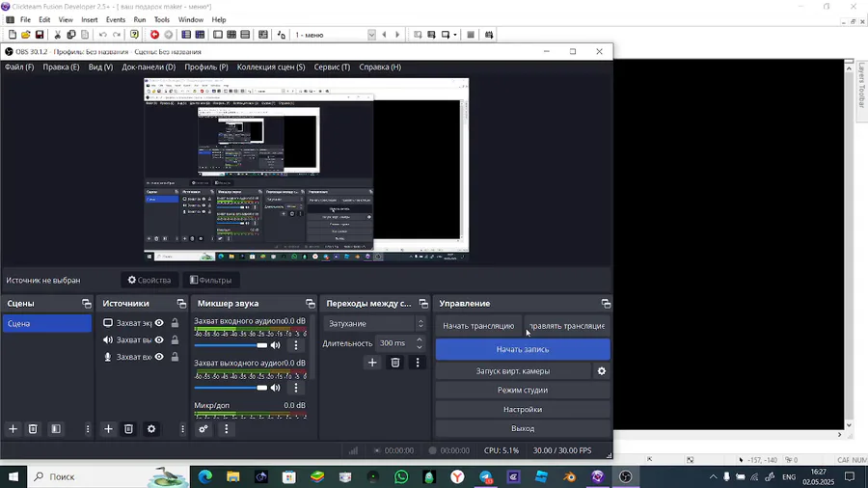Click Save disk icon in Clickteam toolbar
This screenshot has height=488, width=868.
pyautogui.click(x=40, y=35)
